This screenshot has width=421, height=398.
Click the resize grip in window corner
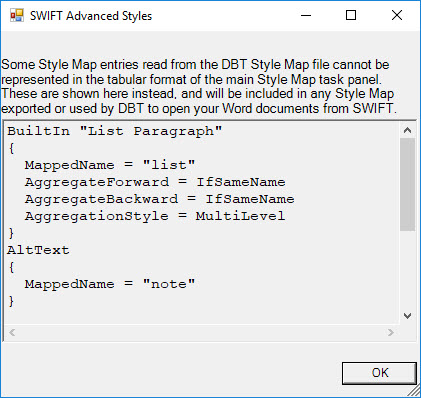coord(414,391)
